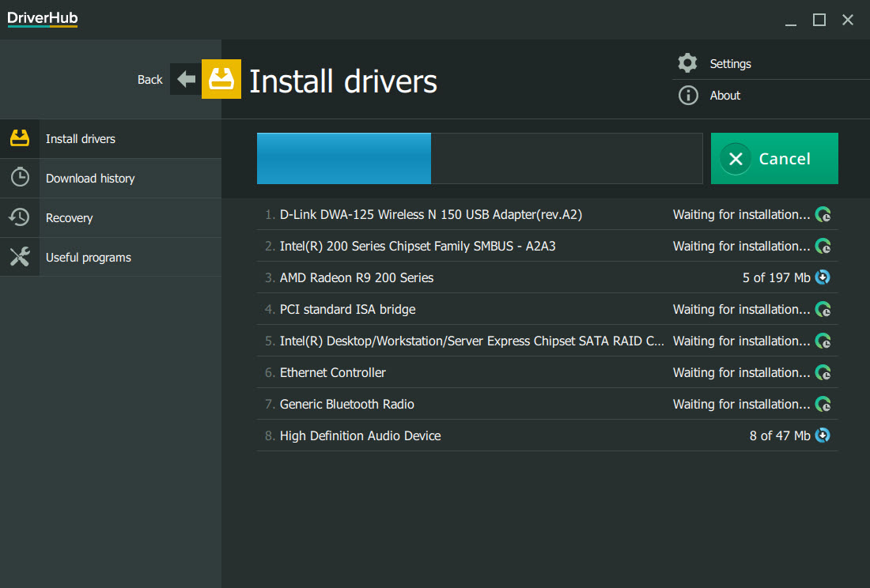Click the DriverHub logo
The width and height of the screenshot is (870, 588).
click(x=42, y=18)
